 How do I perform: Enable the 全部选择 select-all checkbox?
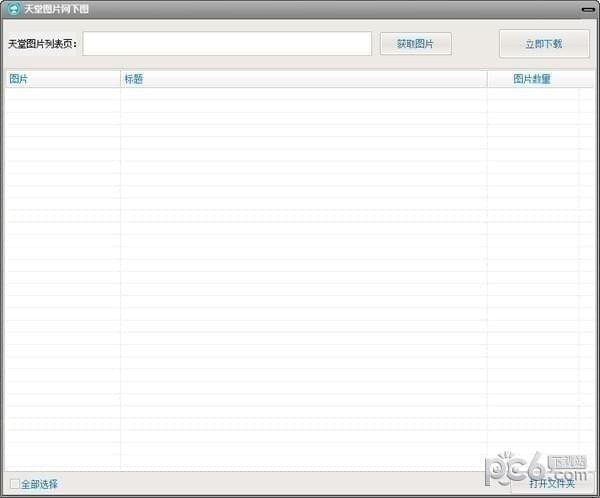pyautogui.click(x=14, y=484)
